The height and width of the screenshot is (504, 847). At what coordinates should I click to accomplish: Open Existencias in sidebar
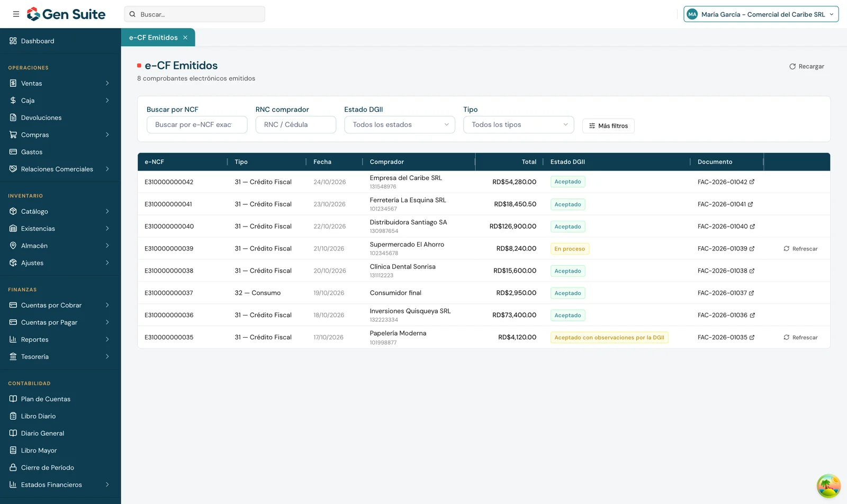[60, 228]
